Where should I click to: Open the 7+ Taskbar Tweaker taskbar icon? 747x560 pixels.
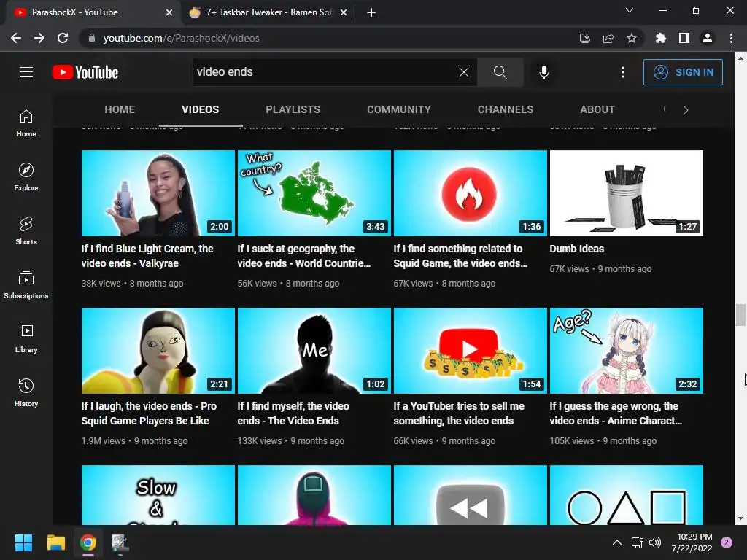[x=120, y=542]
